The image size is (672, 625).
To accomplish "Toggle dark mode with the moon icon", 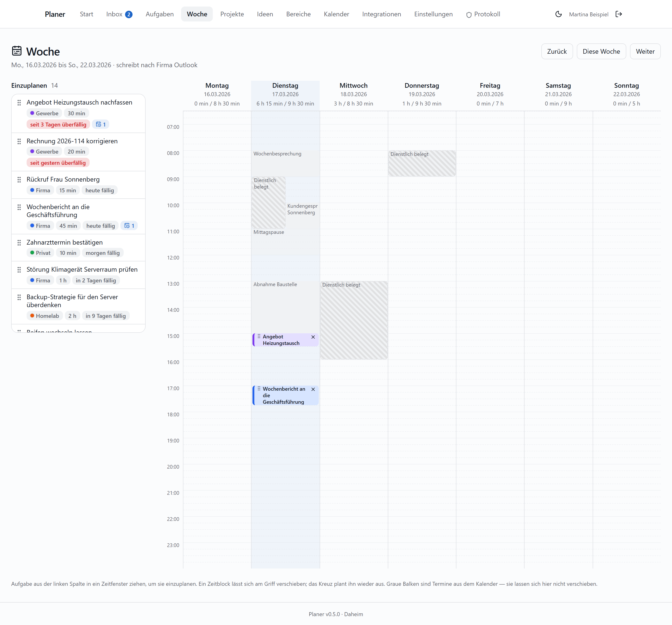I will (x=558, y=14).
